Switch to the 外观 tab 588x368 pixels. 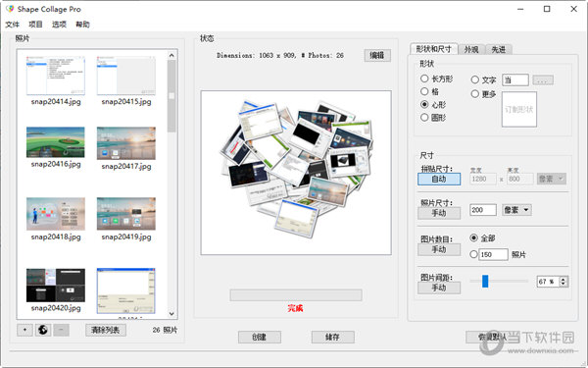click(471, 50)
